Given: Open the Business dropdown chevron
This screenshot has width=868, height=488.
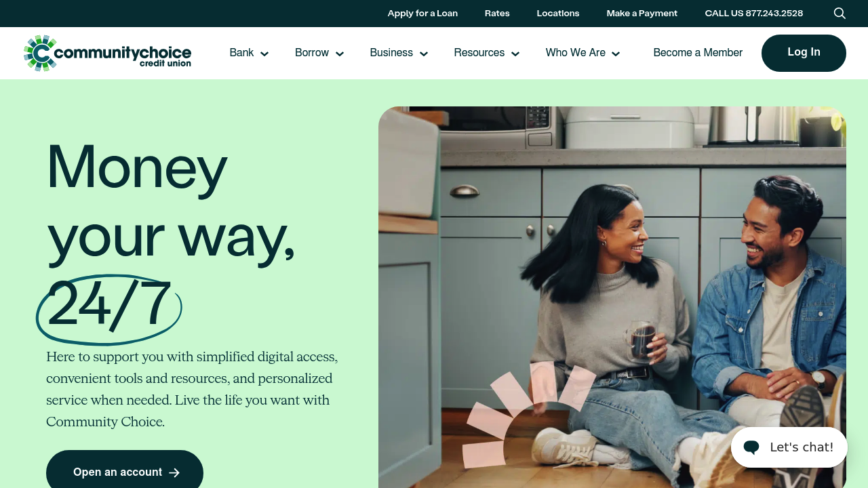Looking at the screenshot, I should click(424, 54).
